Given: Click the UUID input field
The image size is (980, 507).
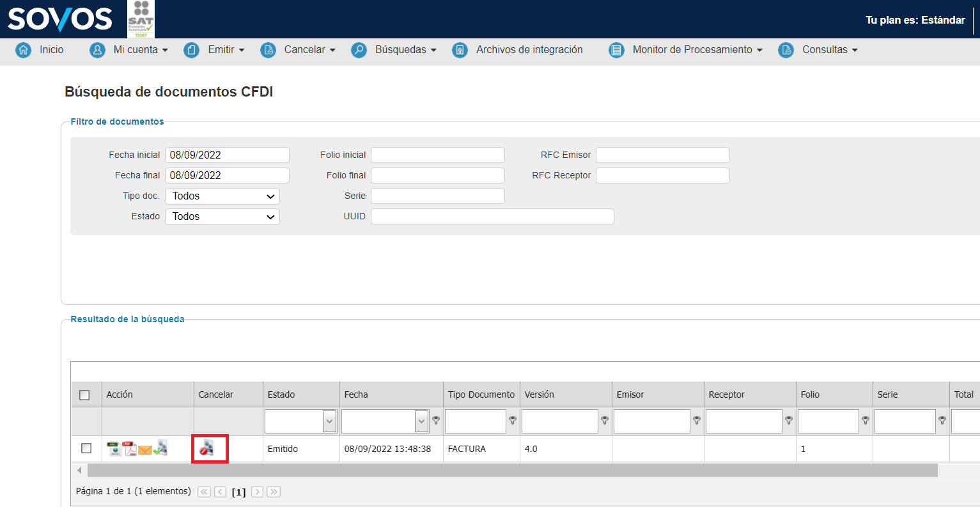Looking at the screenshot, I should pyautogui.click(x=492, y=217).
